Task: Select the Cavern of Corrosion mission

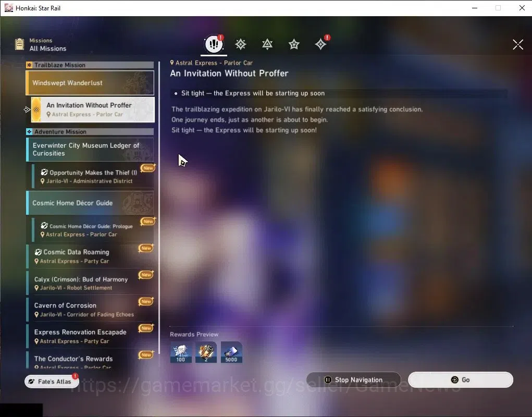Action: (90, 310)
